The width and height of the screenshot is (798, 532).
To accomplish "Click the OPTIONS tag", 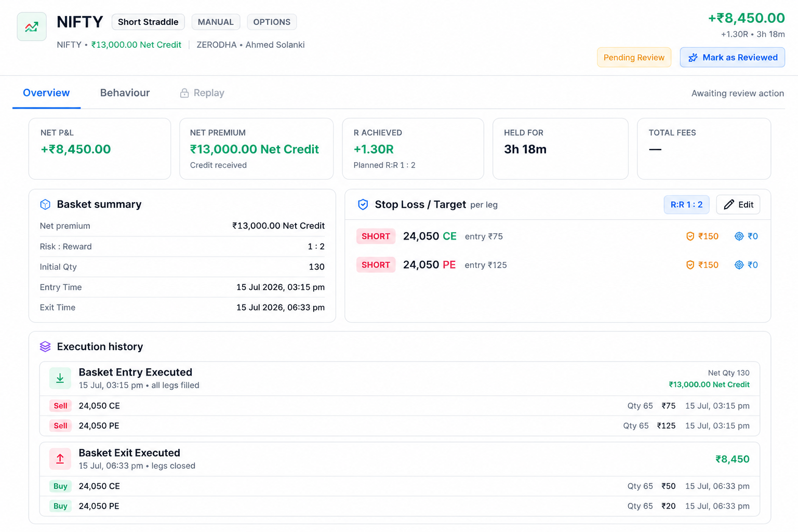I will [x=272, y=22].
